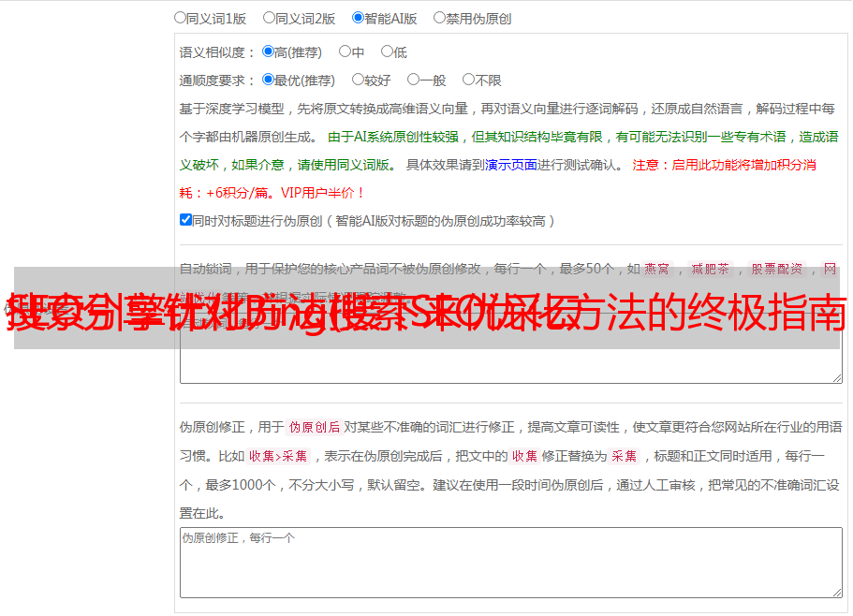Set 语义相似度 to 低
Viewport: 853px width, 616px height.
[x=387, y=51]
